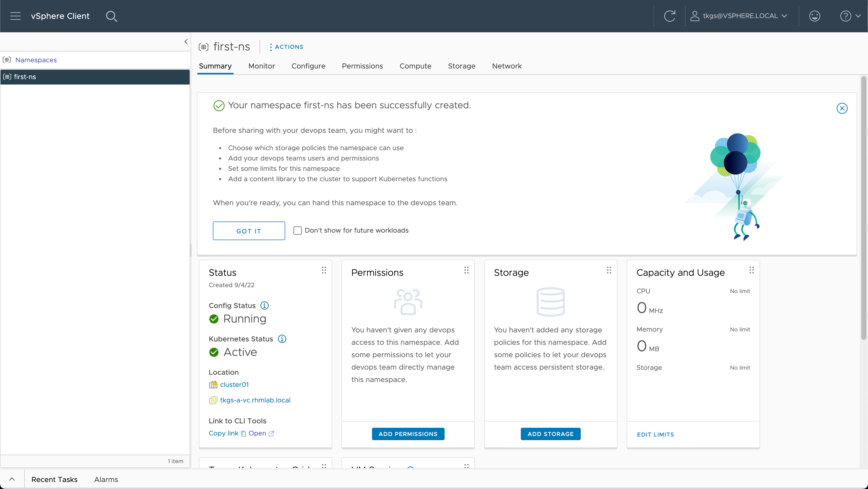Switch to the Monitor tab
The width and height of the screenshot is (868, 489).
coord(261,66)
